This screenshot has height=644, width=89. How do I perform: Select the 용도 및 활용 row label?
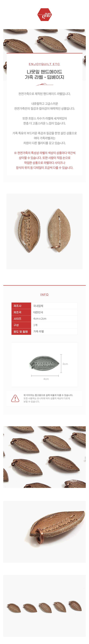coord(21,331)
